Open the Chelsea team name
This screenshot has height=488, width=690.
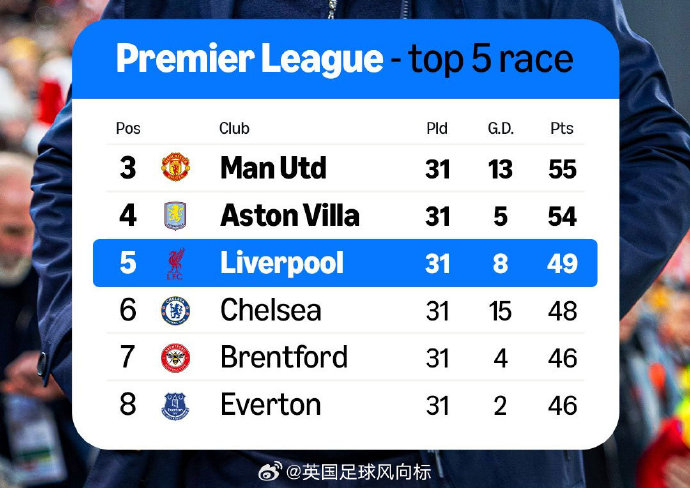[x=271, y=310]
